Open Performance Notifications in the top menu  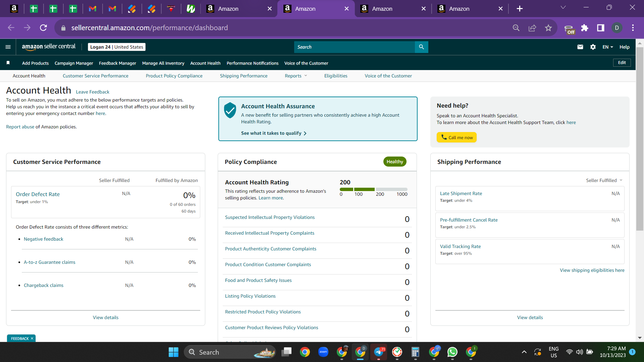(253, 63)
